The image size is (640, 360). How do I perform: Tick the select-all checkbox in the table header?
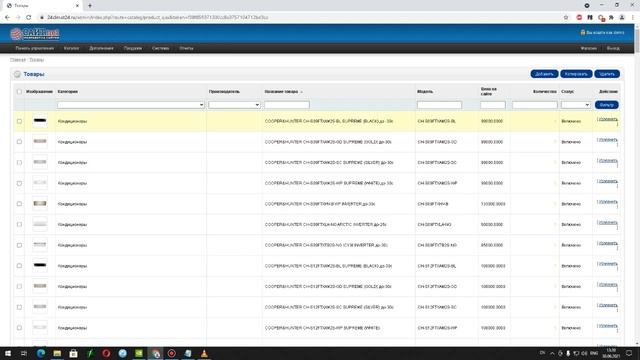[x=19, y=91]
